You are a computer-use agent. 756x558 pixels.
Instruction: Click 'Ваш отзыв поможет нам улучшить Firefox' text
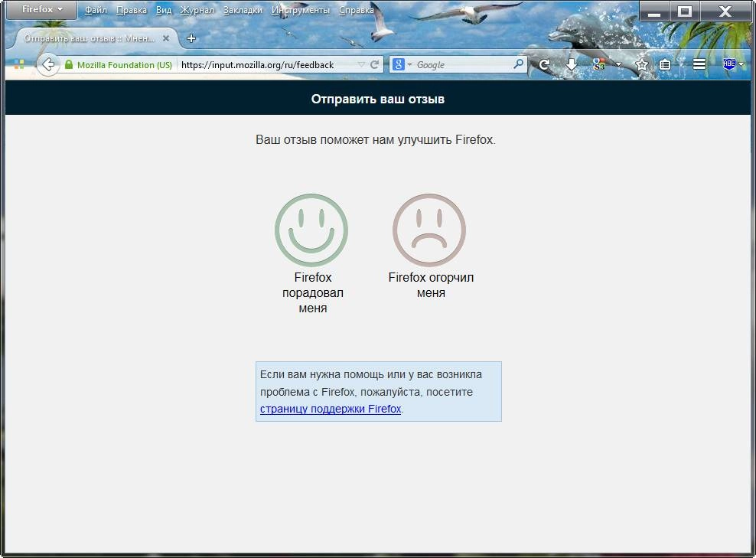376,140
